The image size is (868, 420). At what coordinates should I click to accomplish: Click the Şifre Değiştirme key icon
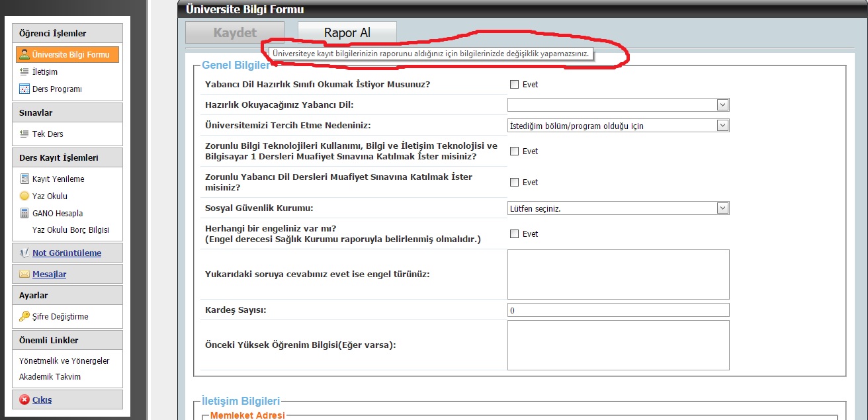point(24,316)
